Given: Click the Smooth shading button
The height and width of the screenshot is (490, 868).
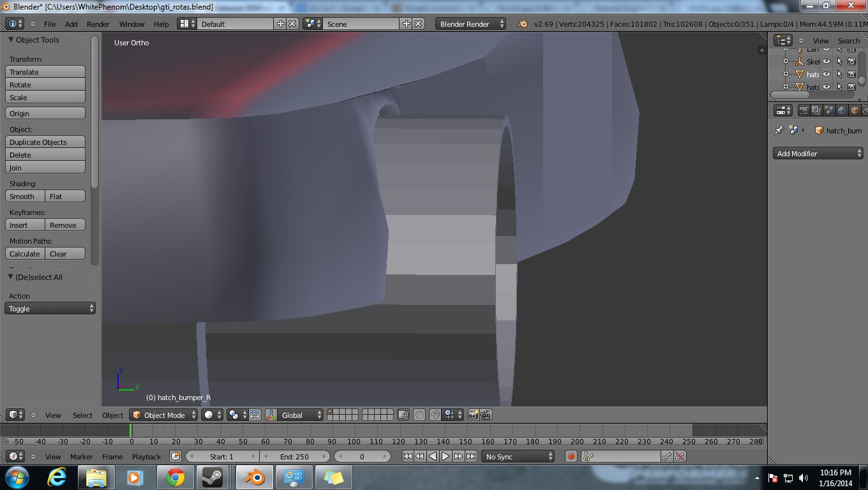Looking at the screenshot, I should (x=26, y=196).
